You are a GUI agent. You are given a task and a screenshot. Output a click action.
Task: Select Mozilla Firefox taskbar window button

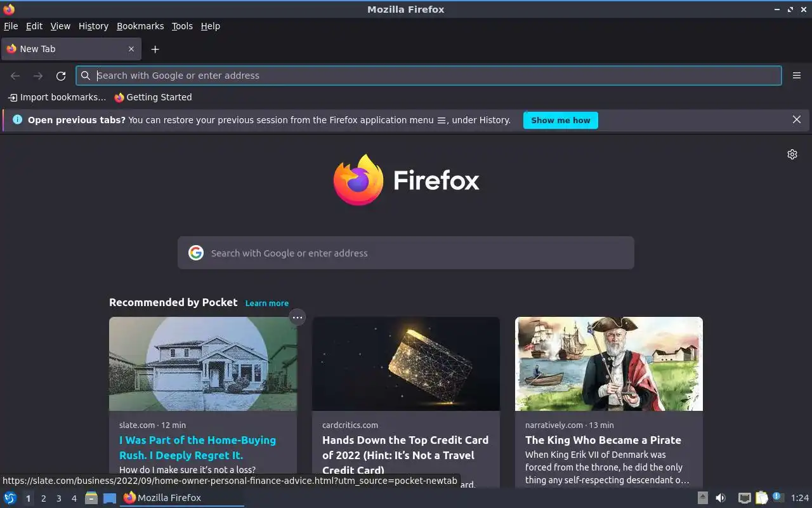pos(182,498)
